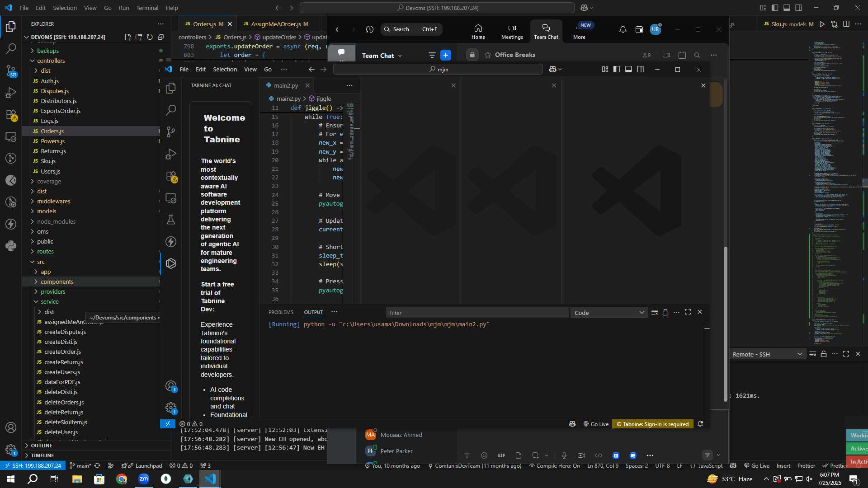Open Python icon in Devoms activity bar
Screen dimensions: 868x488
[x=11, y=246]
